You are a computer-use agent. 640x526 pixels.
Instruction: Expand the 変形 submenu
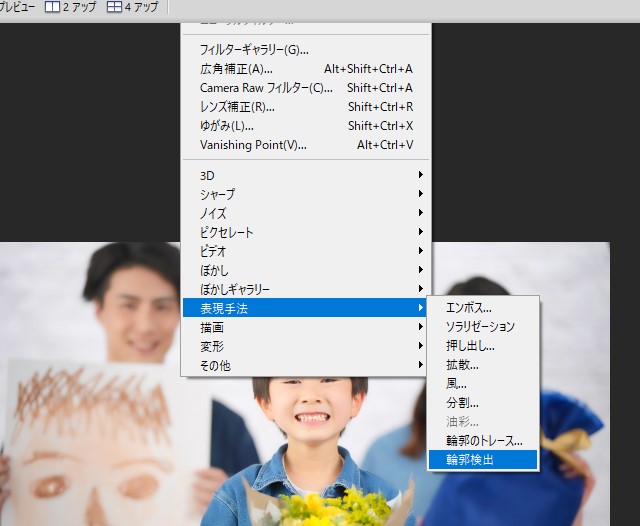(x=304, y=346)
